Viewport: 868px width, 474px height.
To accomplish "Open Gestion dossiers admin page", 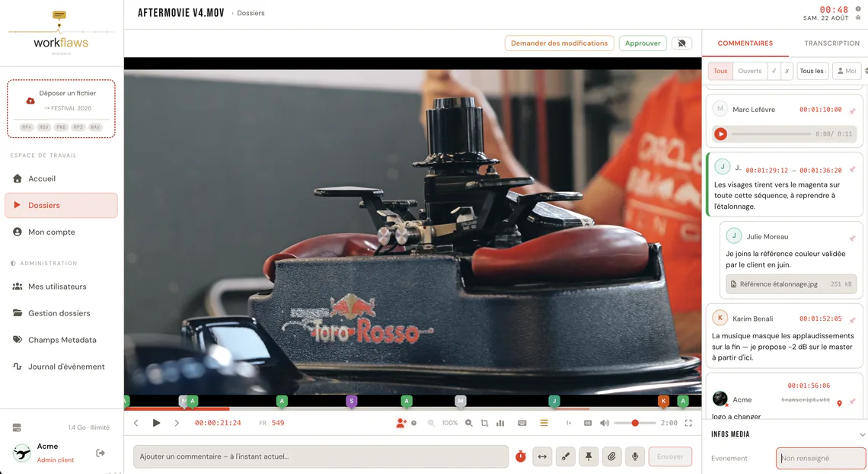I will [61, 313].
